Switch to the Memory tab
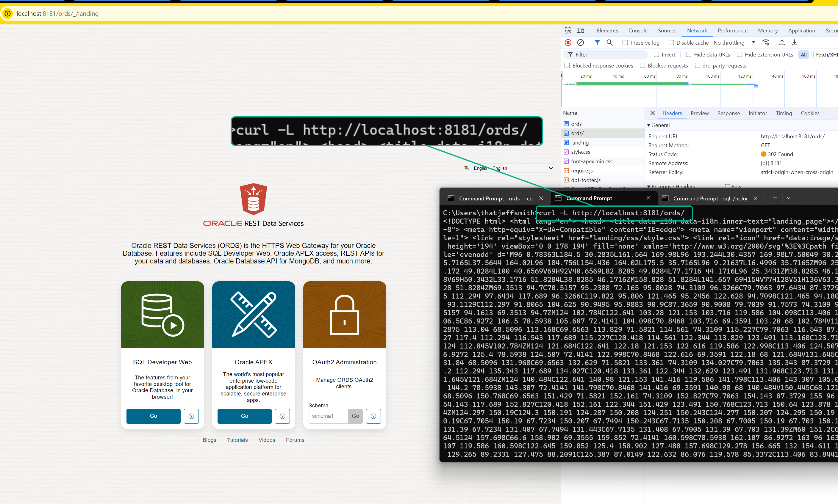Viewport: 838px width, 504px height. point(768,31)
